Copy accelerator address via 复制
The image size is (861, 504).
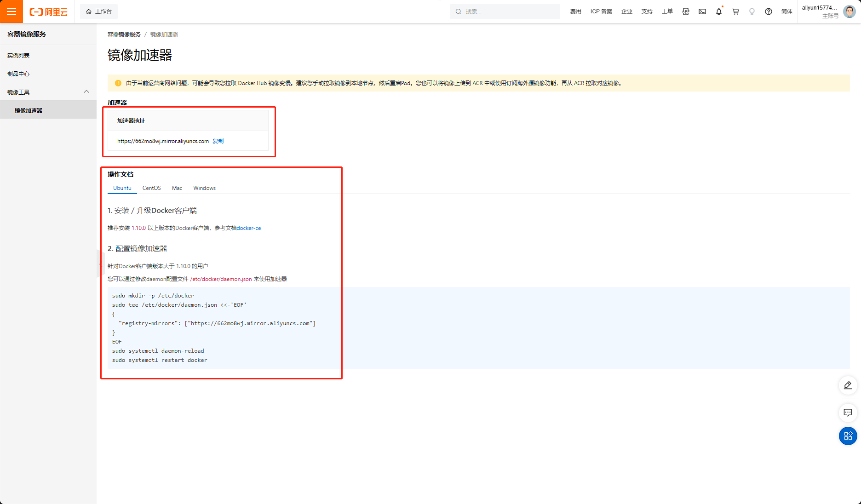point(218,141)
